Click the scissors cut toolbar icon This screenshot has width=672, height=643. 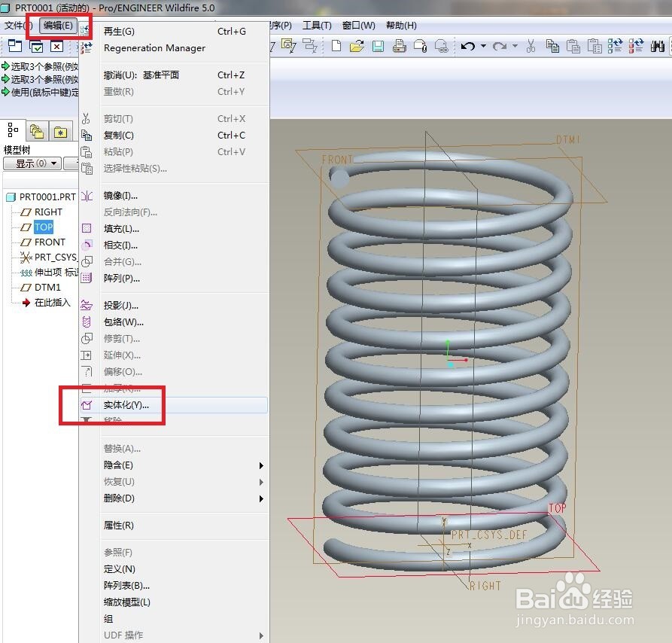pos(531,45)
